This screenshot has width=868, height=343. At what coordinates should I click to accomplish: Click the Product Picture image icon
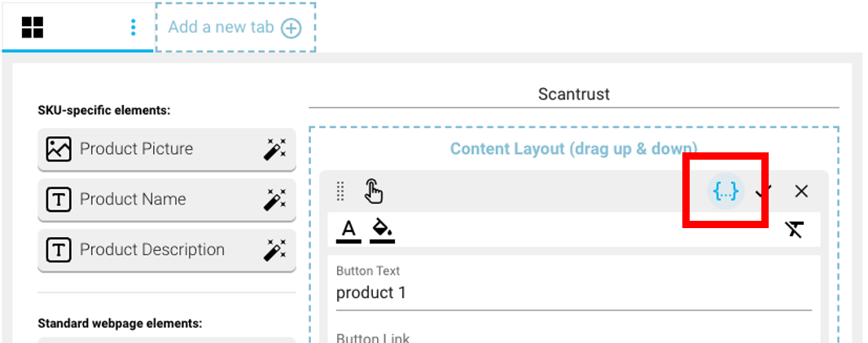[x=59, y=149]
